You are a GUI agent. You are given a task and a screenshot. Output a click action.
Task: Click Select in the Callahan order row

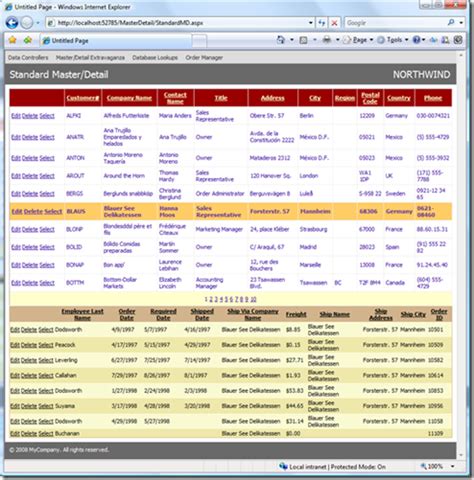(46, 375)
